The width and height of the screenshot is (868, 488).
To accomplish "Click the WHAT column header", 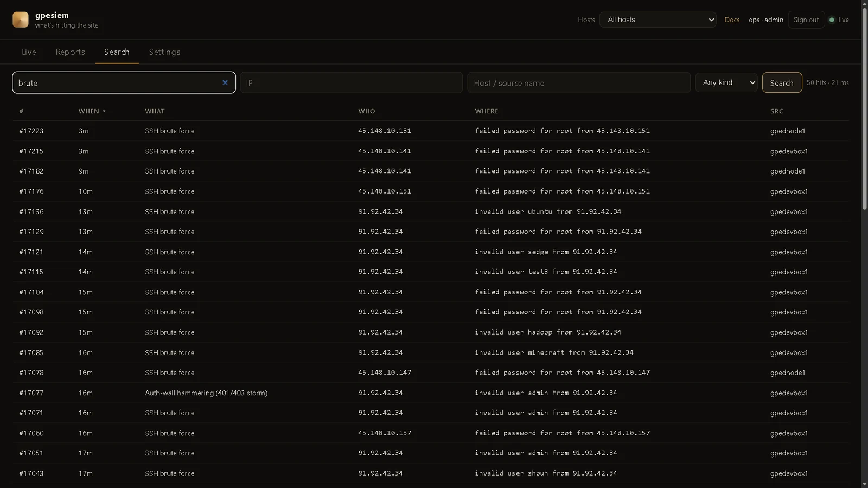I will click(155, 111).
